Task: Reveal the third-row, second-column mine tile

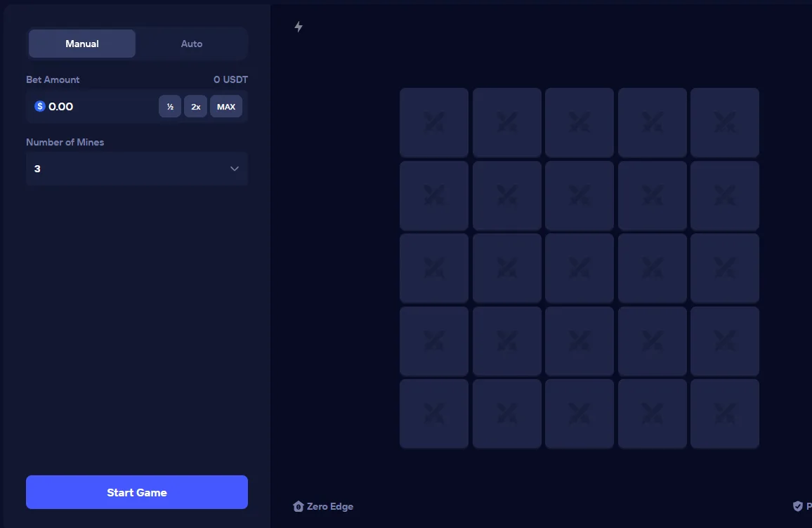Action: [507, 268]
